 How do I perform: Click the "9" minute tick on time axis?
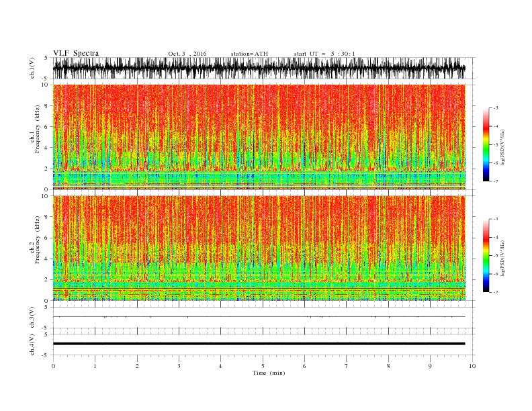pyautogui.click(x=430, y=366)
